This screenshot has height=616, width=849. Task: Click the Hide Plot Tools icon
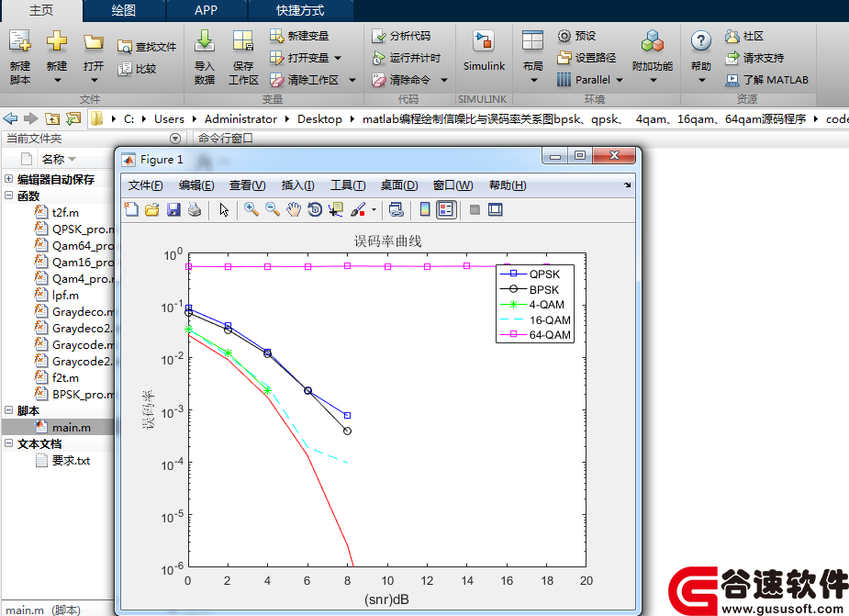click(x=475, y=209)
